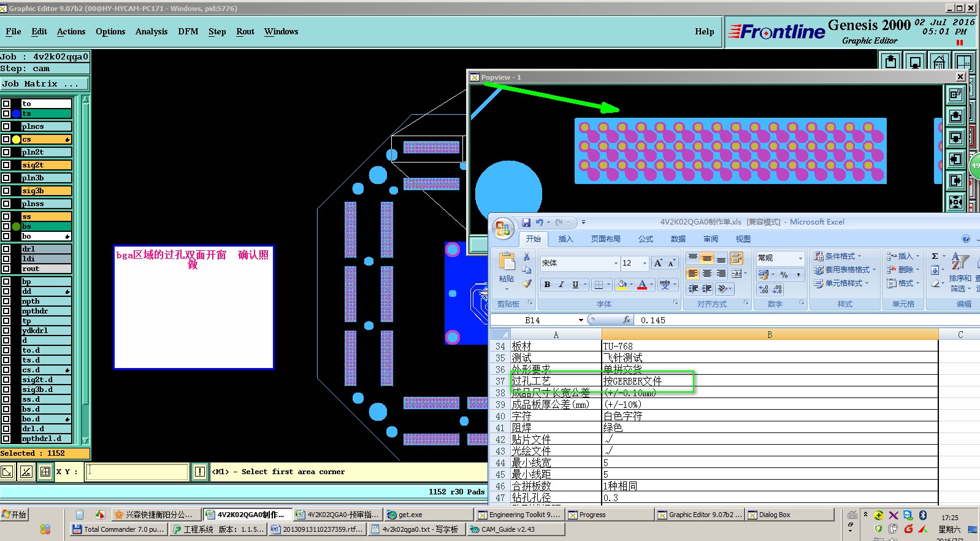The image size is (980, 541).
Task: Increase font size in Excel ribbon
Action: pyautogui.click(x=658, y=263)
